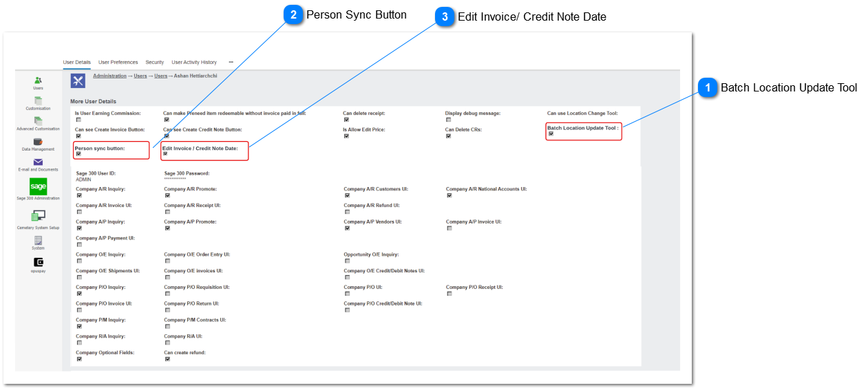Viewport: 868px width, 390px height.
Task: Toggle Company P/M Inquiry checkbox
Action: coord(79,327)
